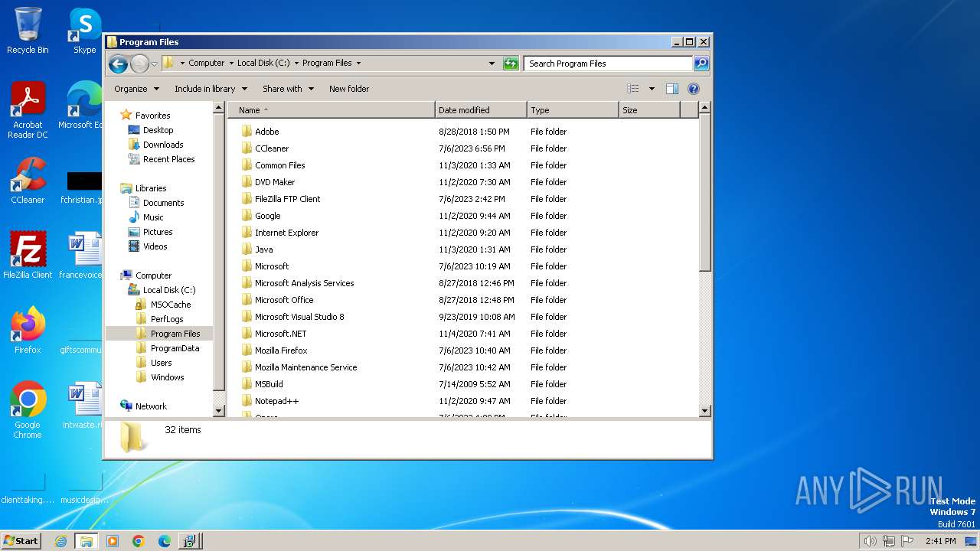The width and height of the screenshot is (980, 551).
Task: Select Music library in navigation pane
Action: 153,217
